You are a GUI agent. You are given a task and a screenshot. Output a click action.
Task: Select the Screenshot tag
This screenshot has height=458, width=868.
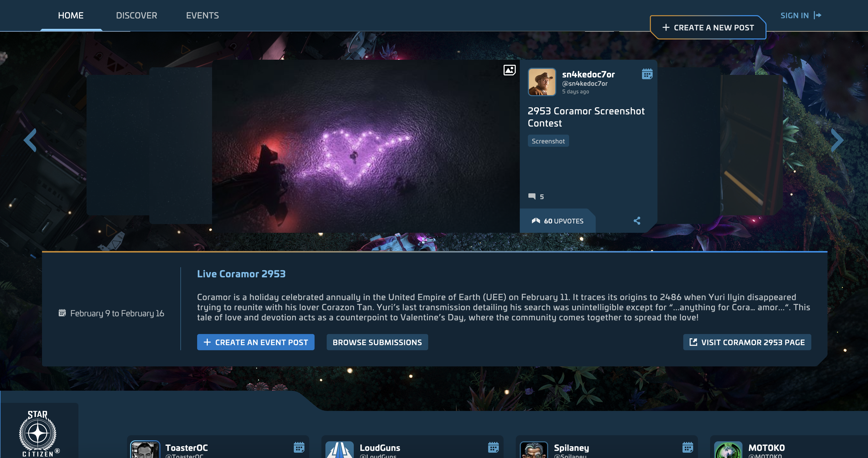tap(548, 141)
